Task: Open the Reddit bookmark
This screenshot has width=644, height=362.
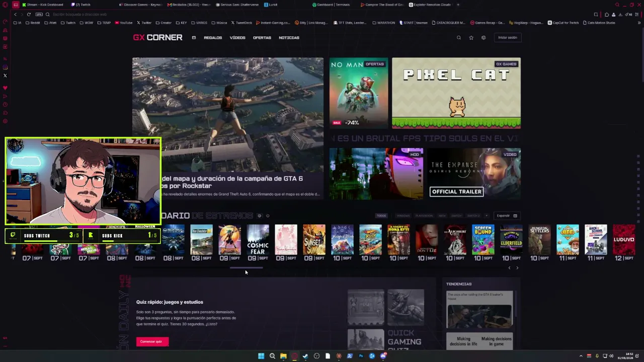Action: (33, 23)
